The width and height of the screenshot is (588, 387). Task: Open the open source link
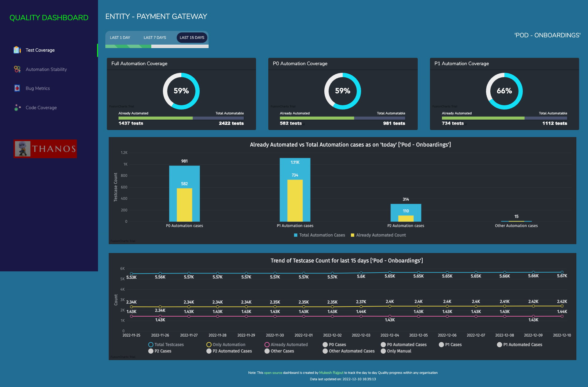coord(273,373)
